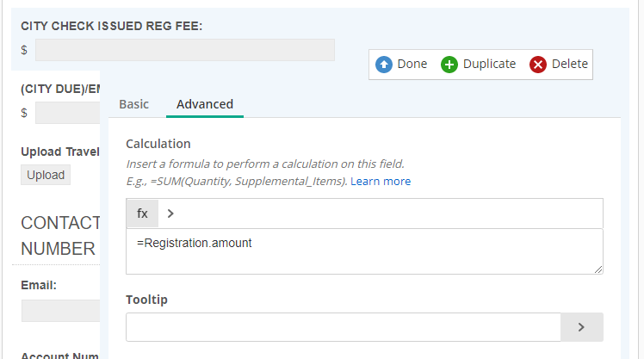Focus the Tooltip text input
The width and height of the screenshot is (644, 359).
tap(344, 327)
